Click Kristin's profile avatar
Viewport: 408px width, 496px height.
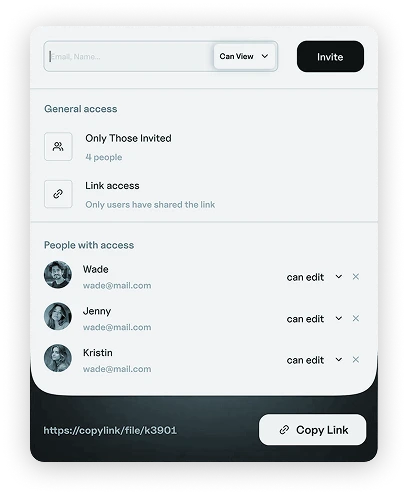[58, 358]
